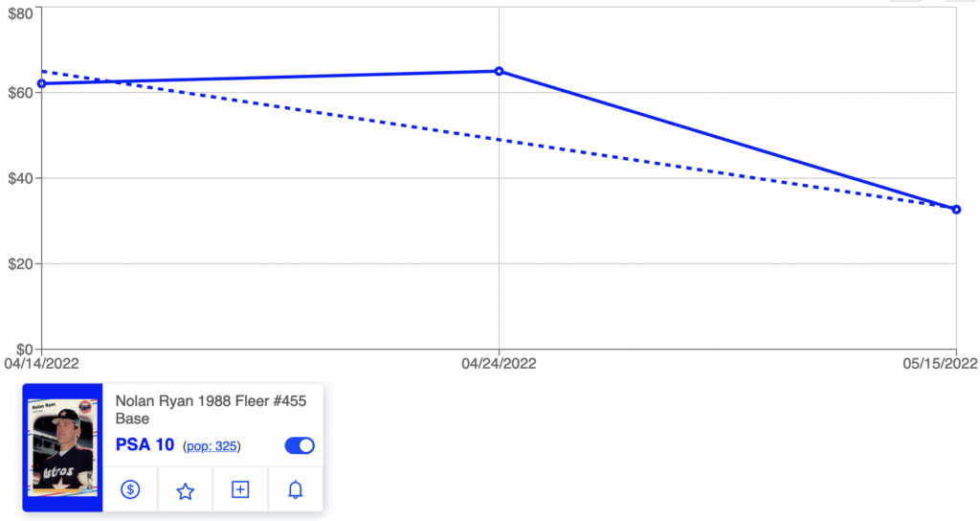Viewport: 980px width, 521px height.
Task: Toggle off the PSA 10 chart line switch
Action: [300, 445]
